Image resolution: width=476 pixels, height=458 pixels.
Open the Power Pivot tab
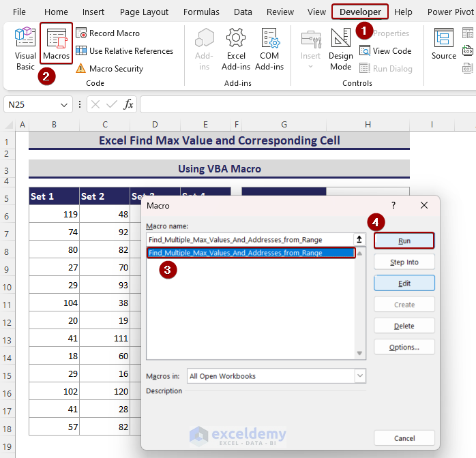click(x=450, y=12)
